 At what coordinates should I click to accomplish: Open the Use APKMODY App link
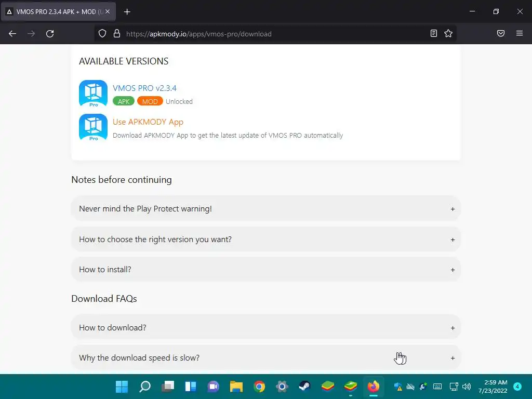coord(148,122)
